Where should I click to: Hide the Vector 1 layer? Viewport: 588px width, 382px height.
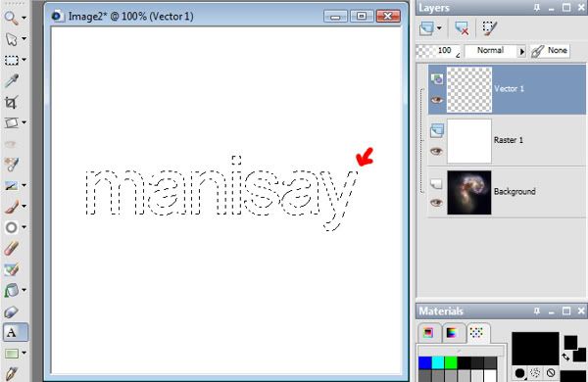click(436, 100)
